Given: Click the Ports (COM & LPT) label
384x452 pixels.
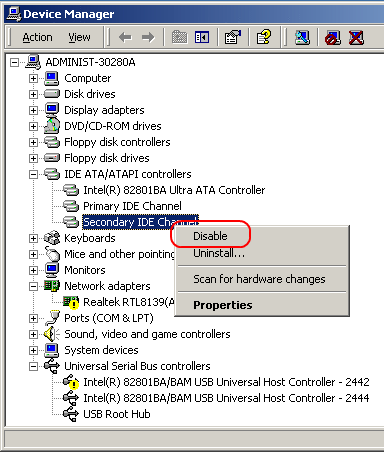Looking at the screenshot, I should (109, 318).
